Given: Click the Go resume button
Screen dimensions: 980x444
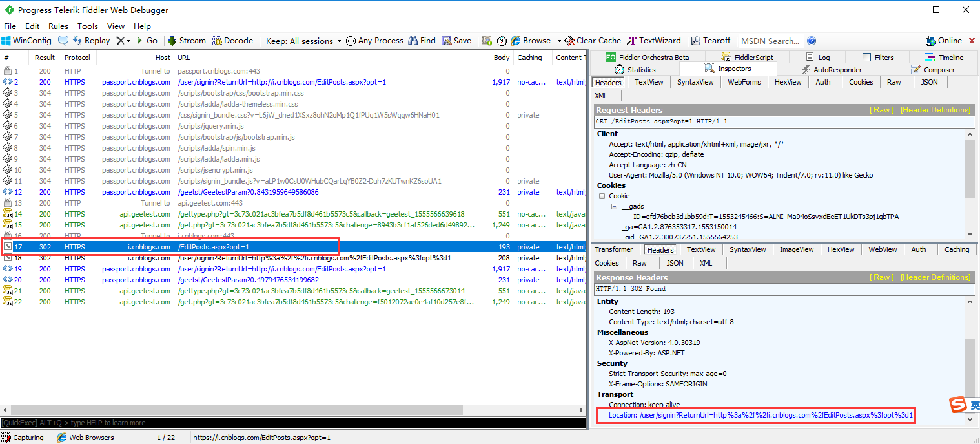Looking at the screenshot, I should tap(147, 40).
